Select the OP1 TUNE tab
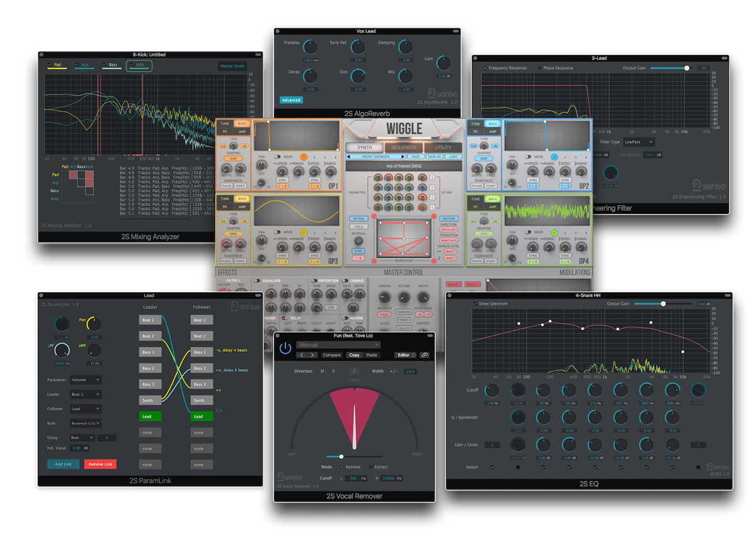 click(224, 124)
